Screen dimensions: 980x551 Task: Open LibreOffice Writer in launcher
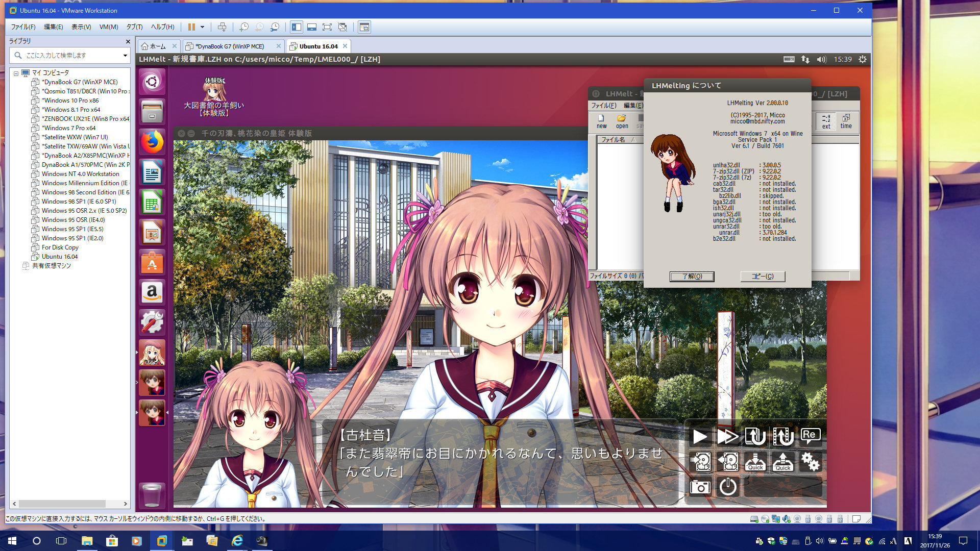[152, 172]
